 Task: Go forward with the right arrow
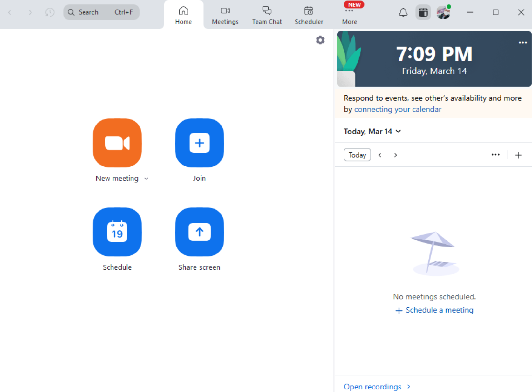pos(30,12)
